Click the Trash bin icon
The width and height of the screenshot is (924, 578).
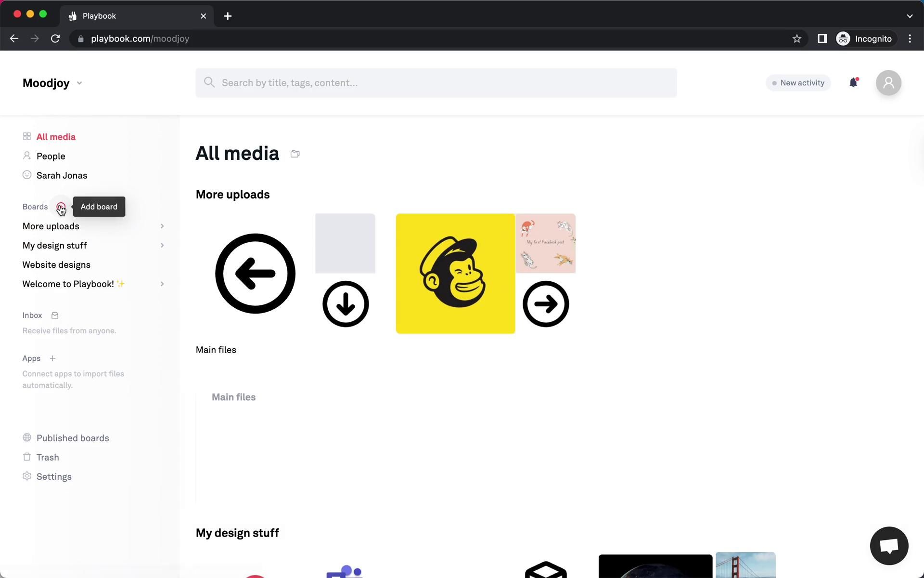click(27, 457)
